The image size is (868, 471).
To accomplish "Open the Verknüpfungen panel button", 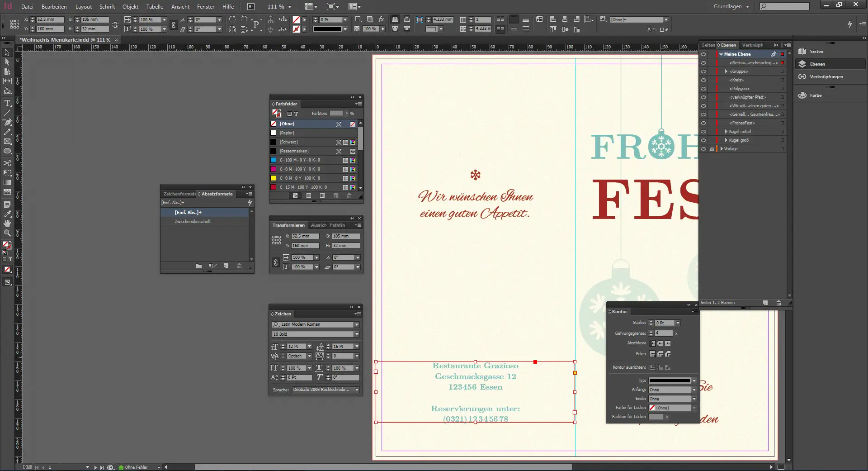I will (x=826, y=77).
